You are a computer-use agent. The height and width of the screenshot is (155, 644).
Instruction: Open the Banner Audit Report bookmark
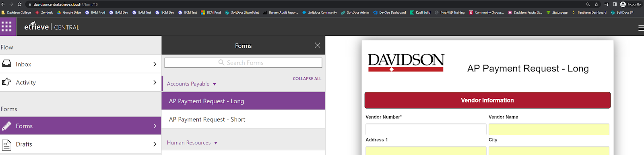(281, 13)
